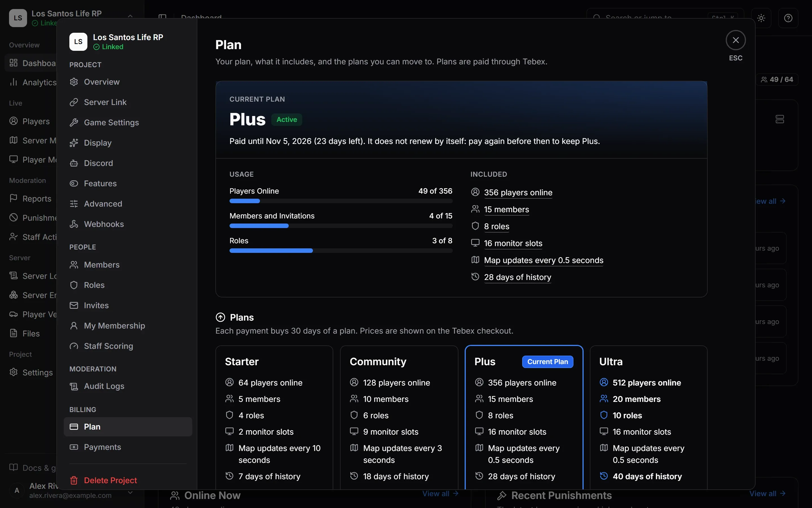Click View all beside Recent Punishments
The height and width of the screenshot is (508, 812).
[767, 494]
